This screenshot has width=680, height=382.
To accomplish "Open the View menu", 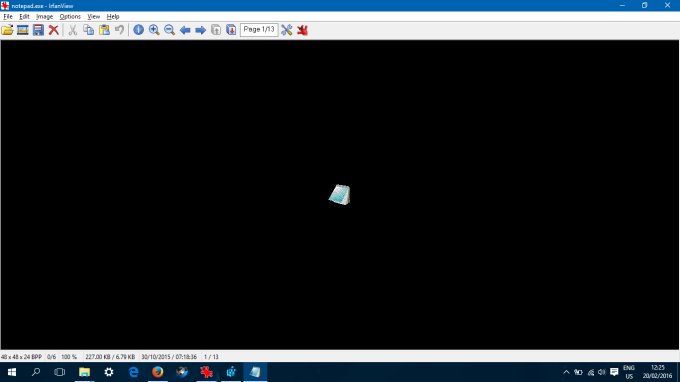I will (94, 16).
